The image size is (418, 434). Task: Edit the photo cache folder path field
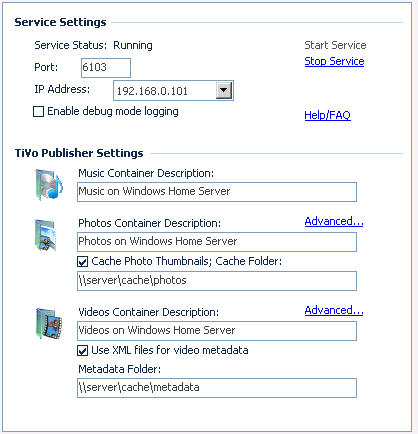point(217,281)
